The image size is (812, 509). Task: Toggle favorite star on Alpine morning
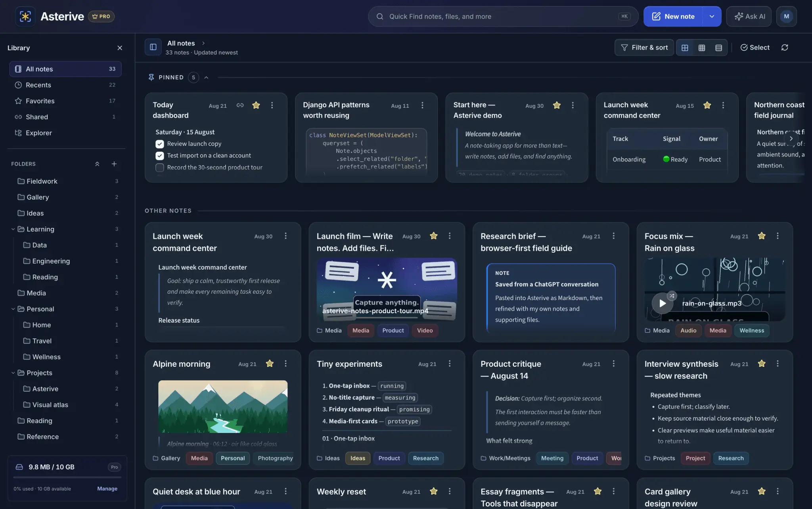[270, 364]
